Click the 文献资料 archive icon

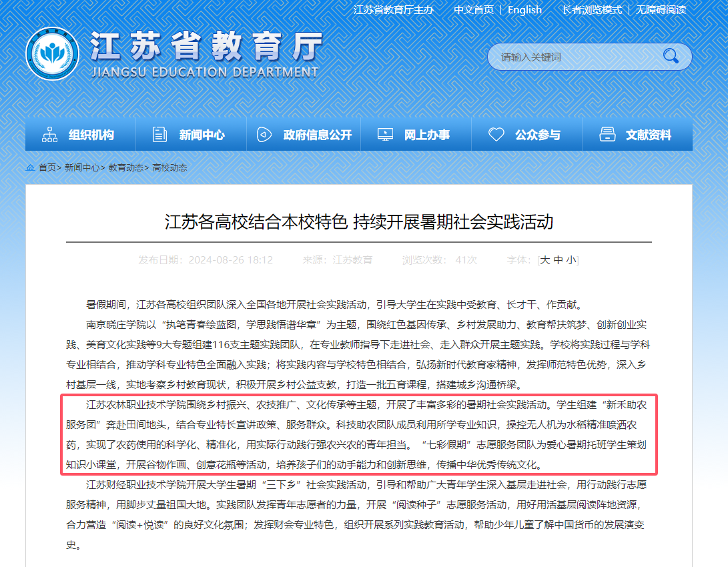(607, 135)
